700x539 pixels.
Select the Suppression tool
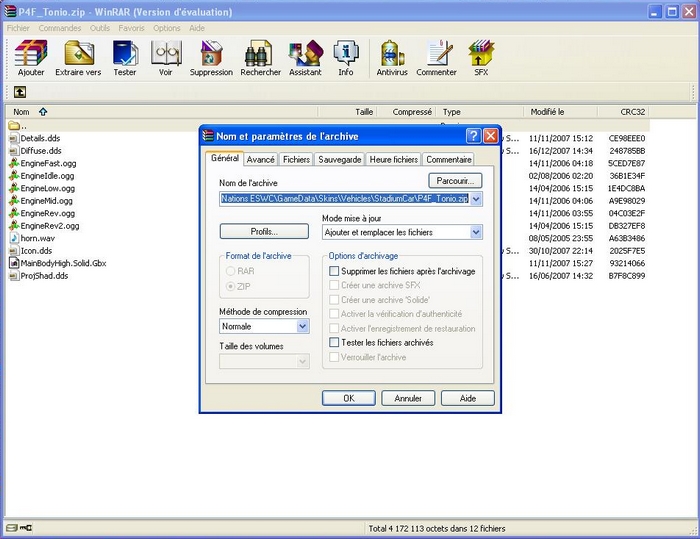click(x=211, y=58)
